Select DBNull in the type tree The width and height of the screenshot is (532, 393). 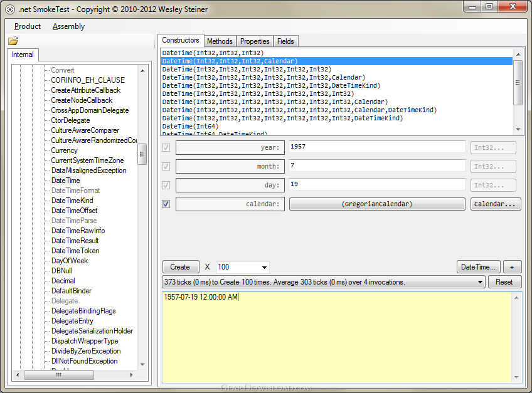pyautogui.click(x=61, y=271)
